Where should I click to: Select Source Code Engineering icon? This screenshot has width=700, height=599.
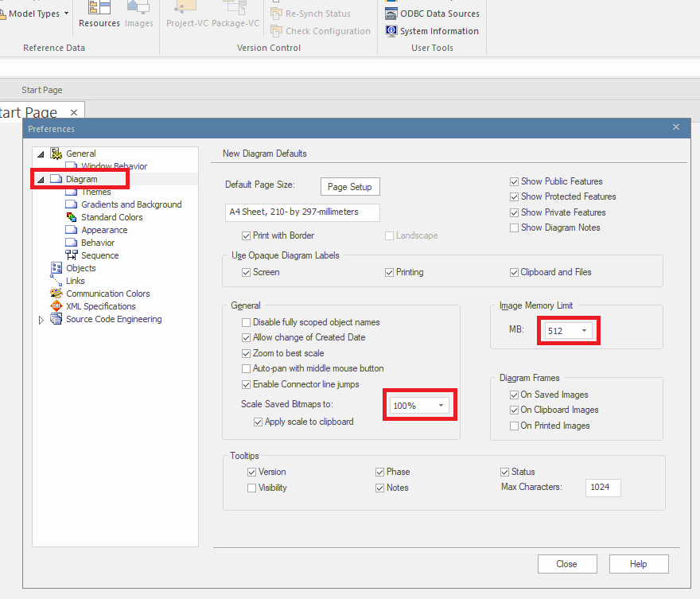click(x=56, y=319)
